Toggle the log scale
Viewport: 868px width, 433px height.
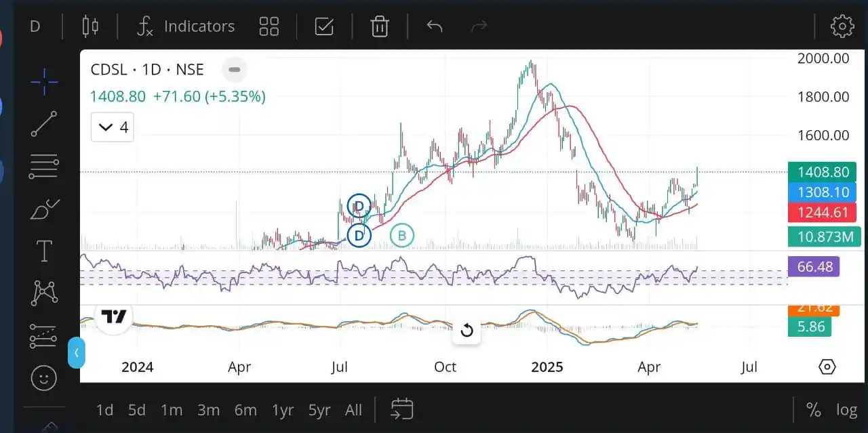pyautogui.click(x=846, y=410)
